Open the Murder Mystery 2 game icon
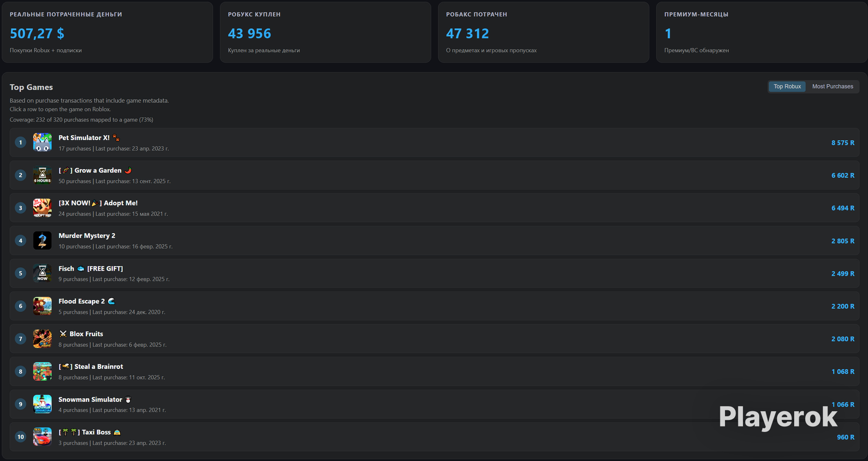 tap(42, 241)
